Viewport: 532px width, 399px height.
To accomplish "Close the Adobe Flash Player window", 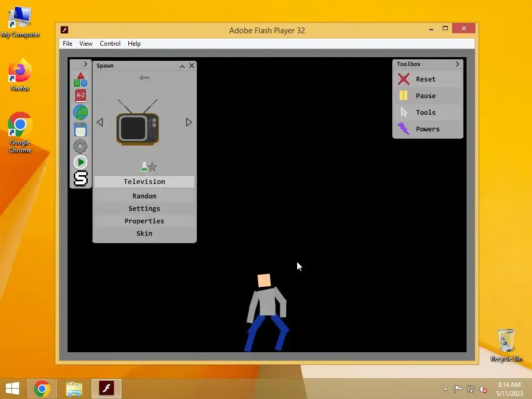I will [464, 29].
